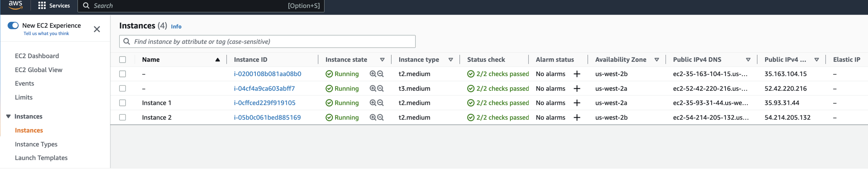Select all instances with header checkbox
The height and width of the screenshot is (169, 868).
point(123,60)
